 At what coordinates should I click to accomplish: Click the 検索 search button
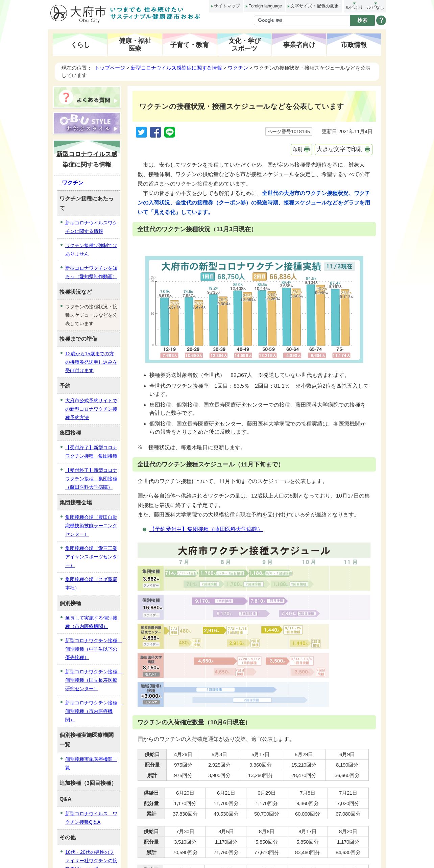pyautogui.click(x=362, y=21)
